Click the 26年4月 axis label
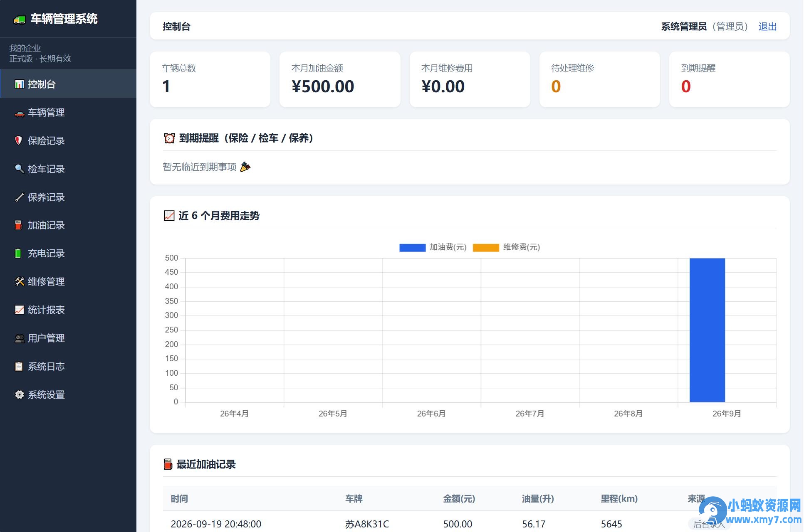This screenshot has width=804, height=532. (x=234, y=414)
